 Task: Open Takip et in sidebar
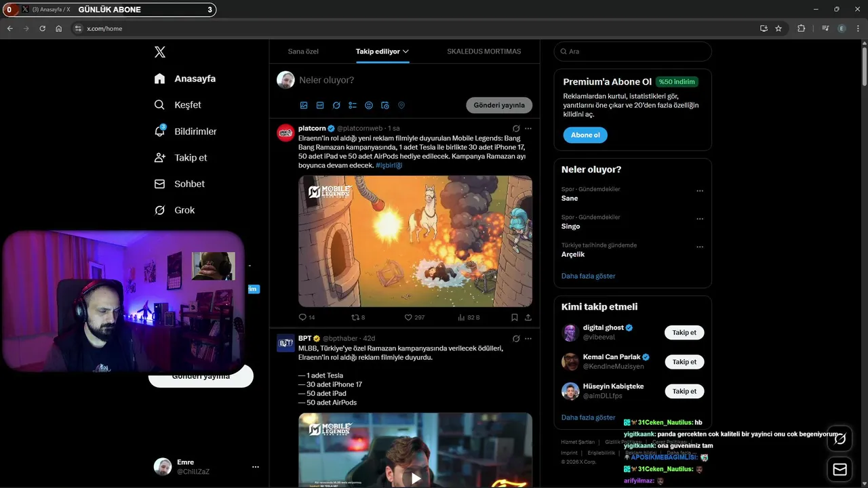pos(180,158)
